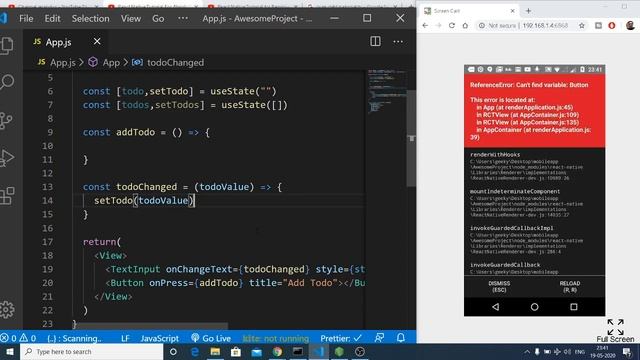This screenshot has width=640, height=360.
Task: Split the editor to the right
Action: click(x=375, y=41)
